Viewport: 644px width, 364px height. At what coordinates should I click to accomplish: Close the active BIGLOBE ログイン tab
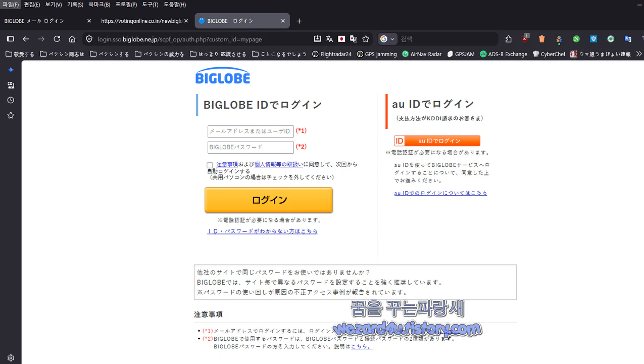pyautogui.click(x=283, y=21)
